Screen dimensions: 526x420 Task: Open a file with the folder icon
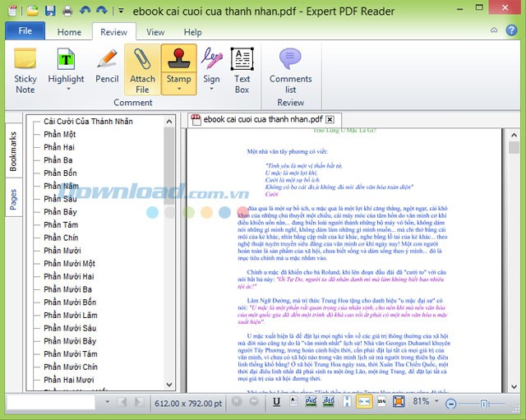33,11
